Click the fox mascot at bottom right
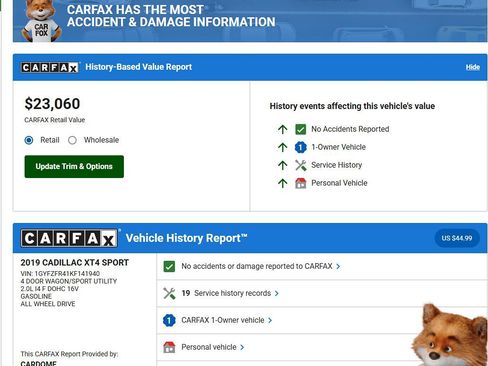Screen dimensions: 488x366 (450, 335)
